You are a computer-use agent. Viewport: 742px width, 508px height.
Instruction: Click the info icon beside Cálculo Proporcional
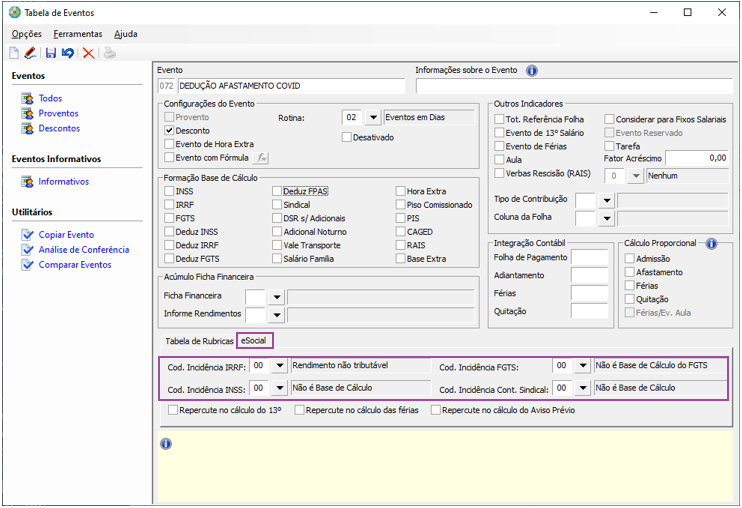(x=711, y=244)
